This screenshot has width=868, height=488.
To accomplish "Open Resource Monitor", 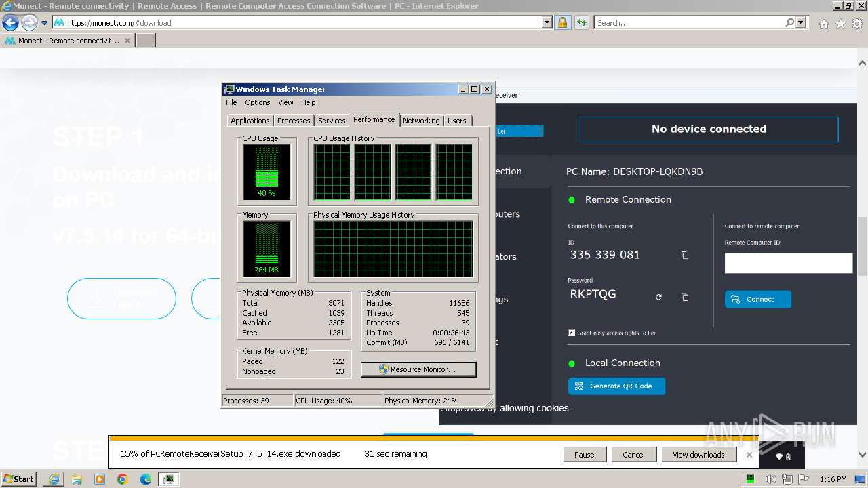I will [x=418, y=369].
